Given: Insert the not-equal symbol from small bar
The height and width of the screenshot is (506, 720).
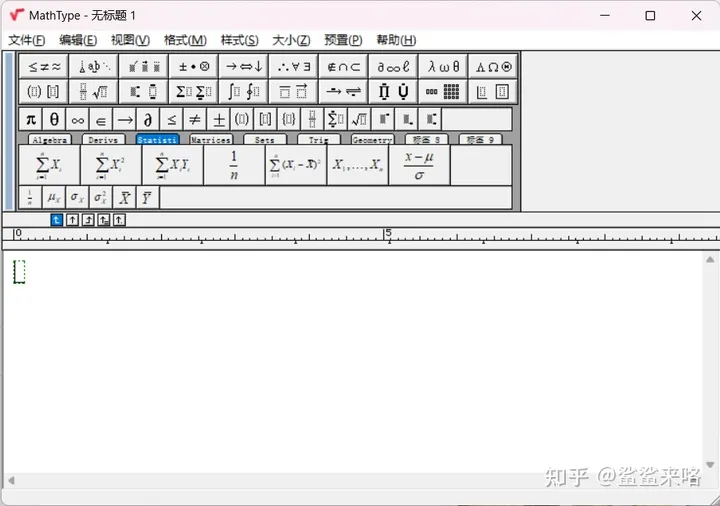Looking at the screenshot, I should tap(195, 120).
